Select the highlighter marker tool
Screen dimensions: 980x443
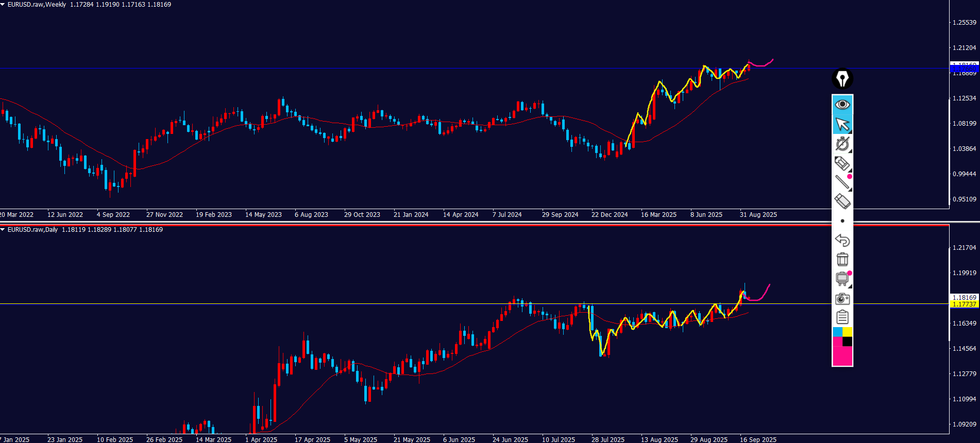(842, 163)
